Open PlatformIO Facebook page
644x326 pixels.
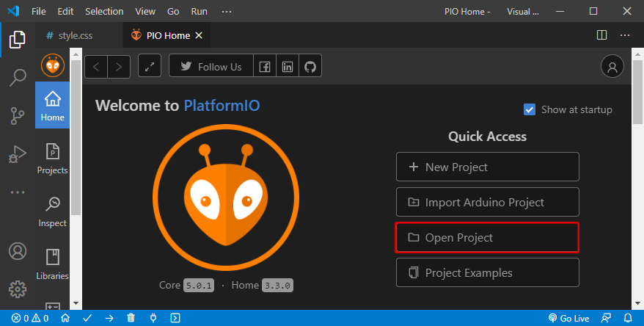point(265,66)
